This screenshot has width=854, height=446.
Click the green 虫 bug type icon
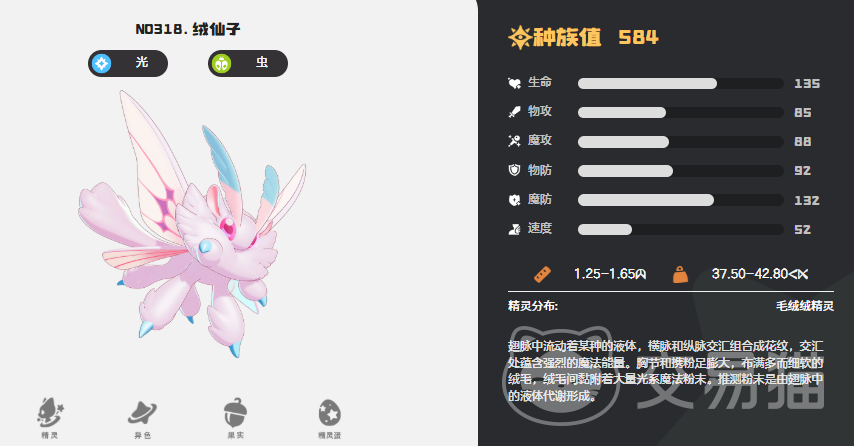pyautogui.click(x=221, y=63)
